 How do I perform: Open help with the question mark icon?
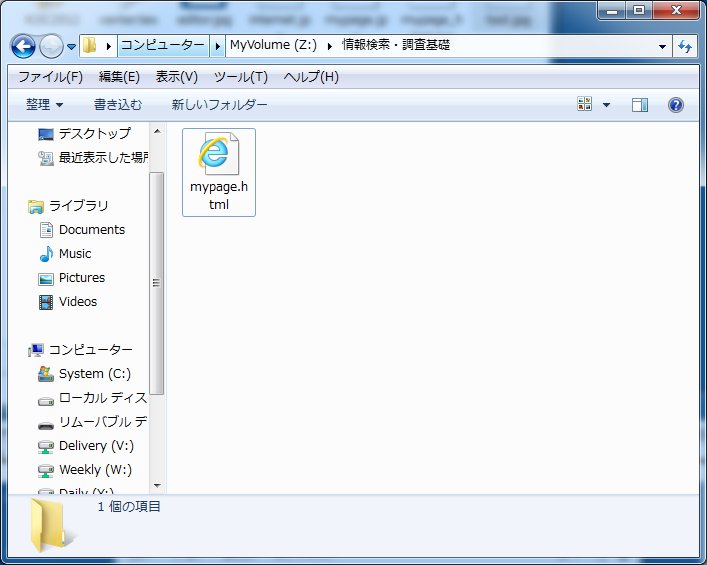675,105
